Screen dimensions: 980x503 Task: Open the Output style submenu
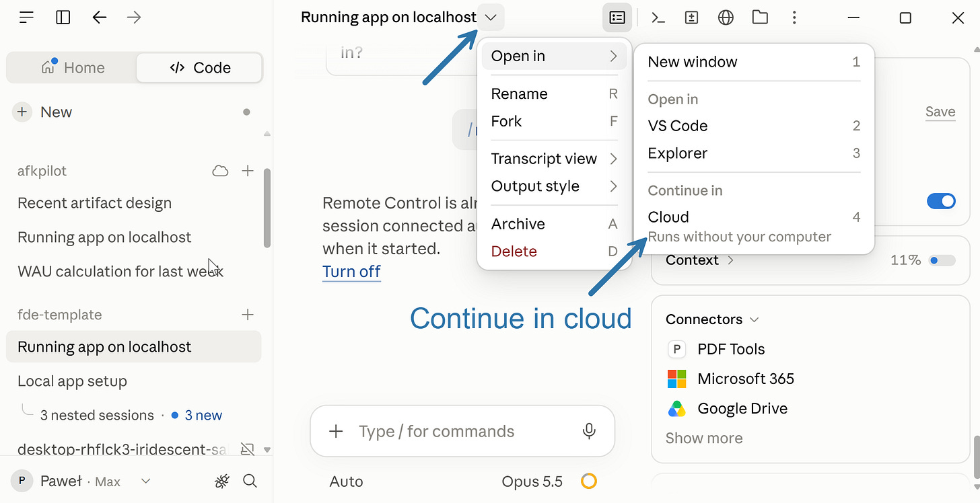[554, 186]
